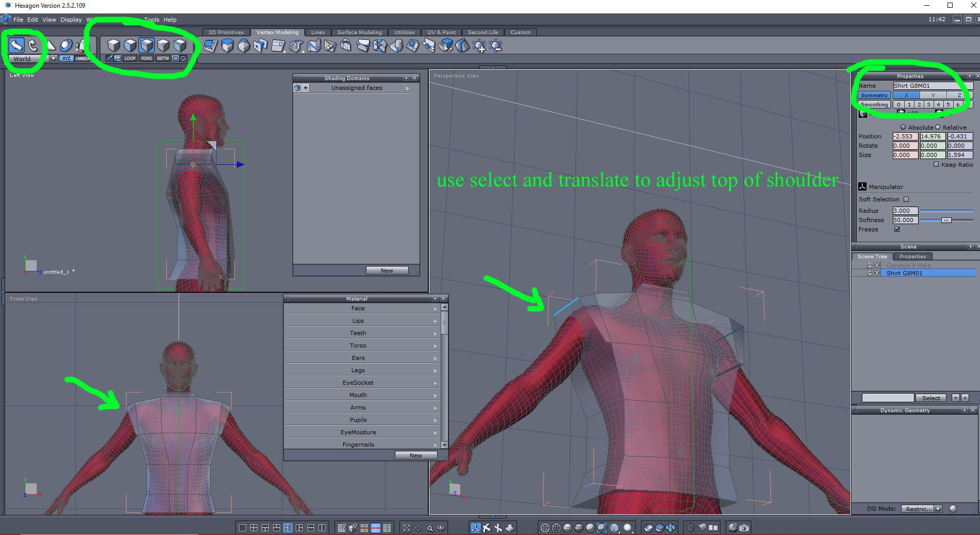Expand the Mouth material arrow
The height and width of the screenshot is (535, 980).
pyautogui.click(x=436, y=396)
